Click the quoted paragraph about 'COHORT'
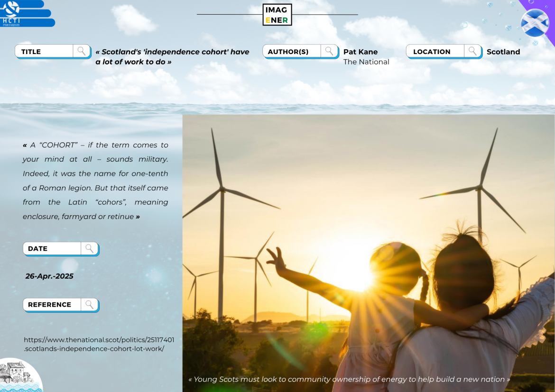555x392 pixels. [x=95, y=181]
